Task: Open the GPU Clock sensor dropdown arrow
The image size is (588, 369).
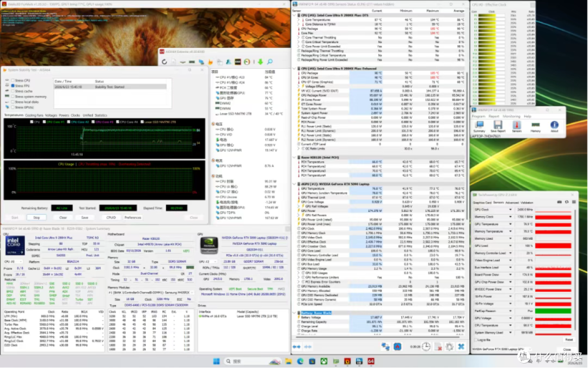Action: (x=510, y=209)
